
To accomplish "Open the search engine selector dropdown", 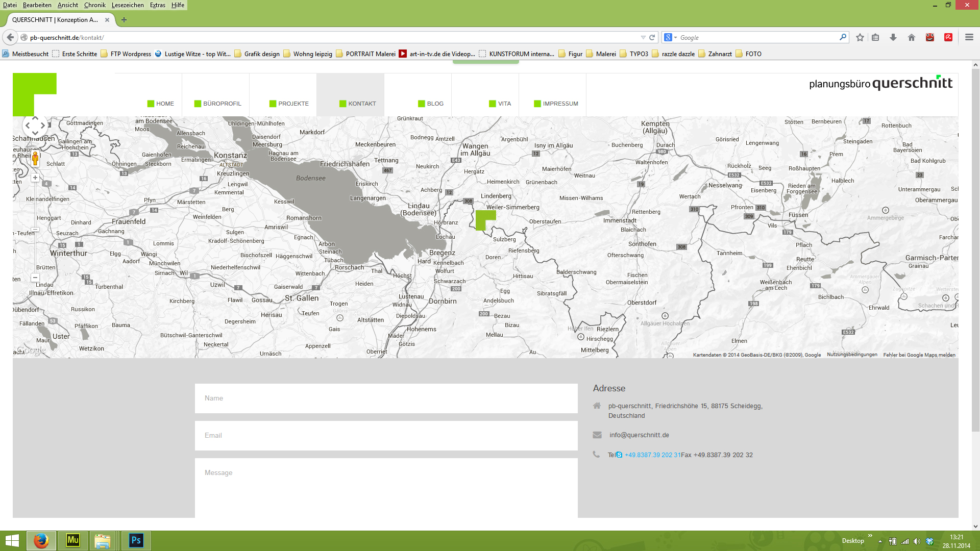I will point(670,37).
